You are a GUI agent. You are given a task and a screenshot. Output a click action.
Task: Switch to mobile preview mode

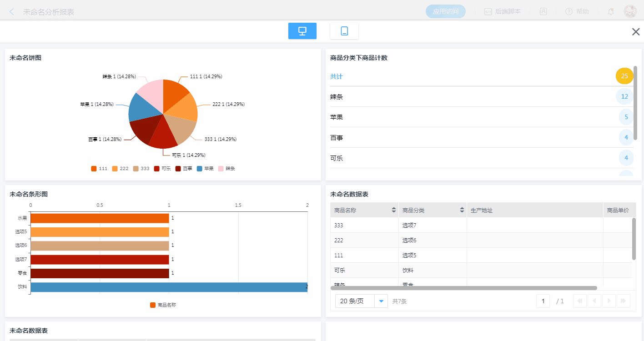[344, 31]
